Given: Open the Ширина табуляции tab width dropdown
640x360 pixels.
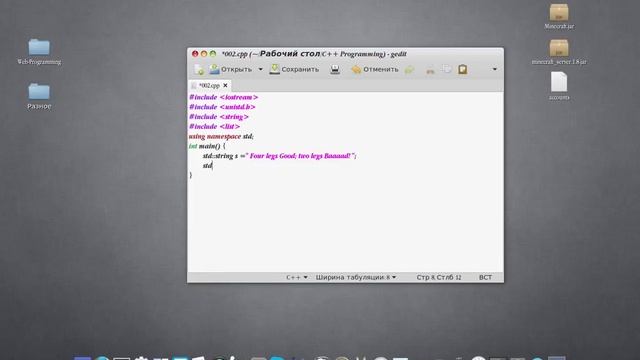Looking at the screenshot, I should click(x=356, y=278).
